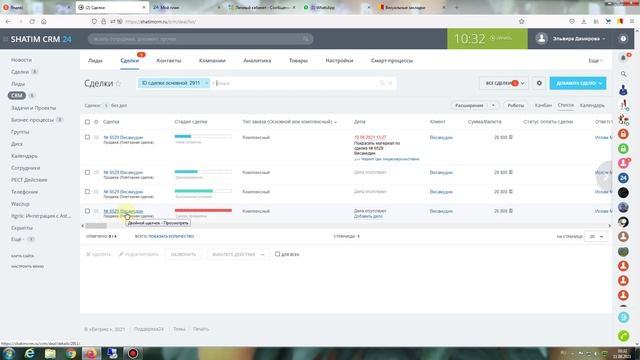Change the rows-per-page dropdown showing 20

(596, 237)
